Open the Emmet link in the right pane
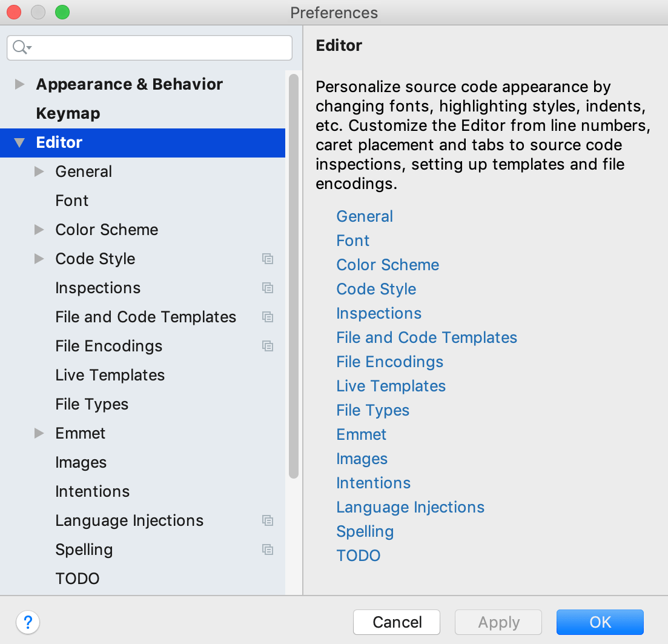 tap(362, 435)
